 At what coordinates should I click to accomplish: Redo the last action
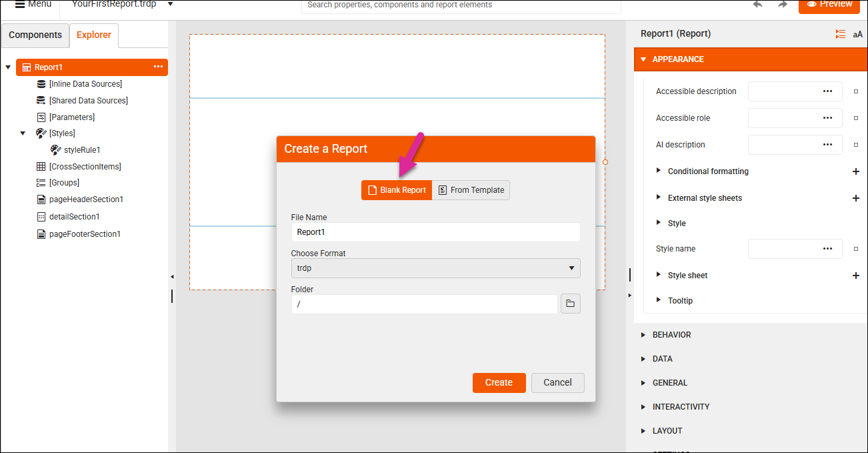click(x=783, y=4)
